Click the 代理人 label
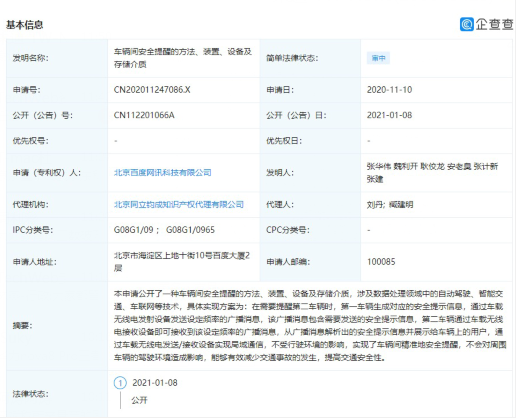 [x=280, y=204]
